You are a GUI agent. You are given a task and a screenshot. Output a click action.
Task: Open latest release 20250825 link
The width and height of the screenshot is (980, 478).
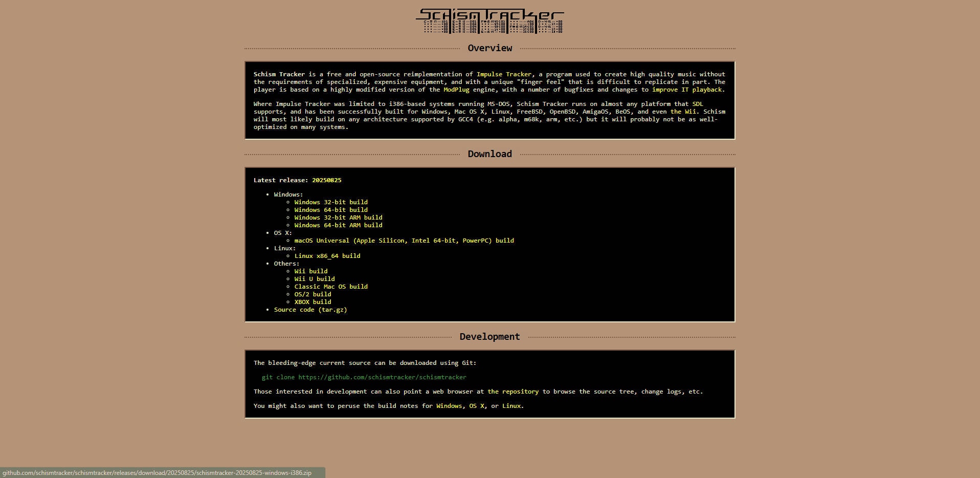pos(327,180)
